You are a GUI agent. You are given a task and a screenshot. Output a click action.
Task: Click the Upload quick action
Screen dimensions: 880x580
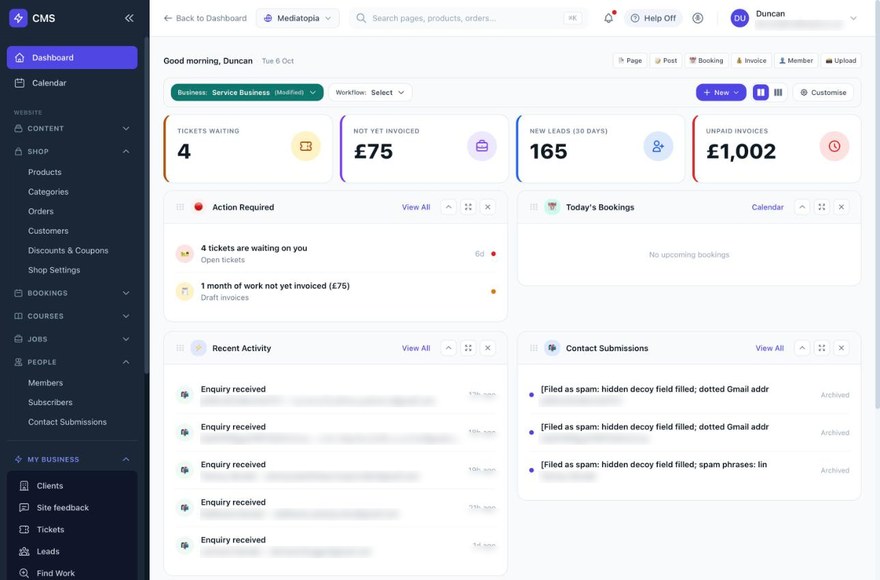click(x=841, y=61)
